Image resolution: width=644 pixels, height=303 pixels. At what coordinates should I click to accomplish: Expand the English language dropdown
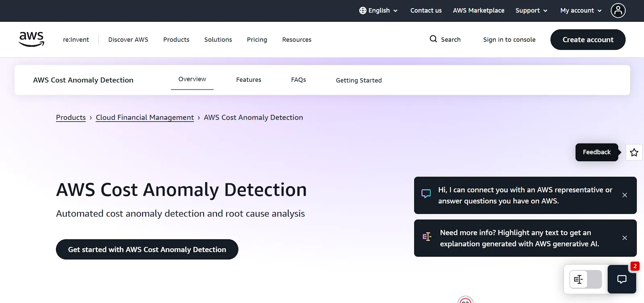[378, 10]
